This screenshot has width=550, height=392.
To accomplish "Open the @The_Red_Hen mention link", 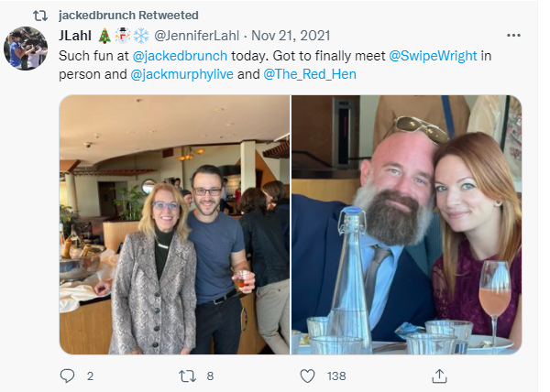I will [x=310, y=73].
